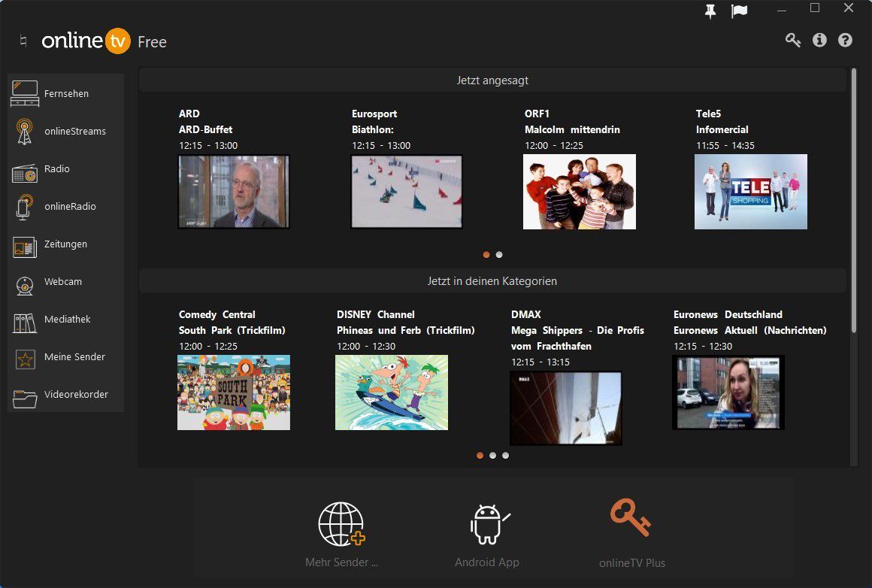Open the Fernsehen section in the sidebar
Image resolution: width=872 pixels, height=588 pixels.
tap(66, 93)
